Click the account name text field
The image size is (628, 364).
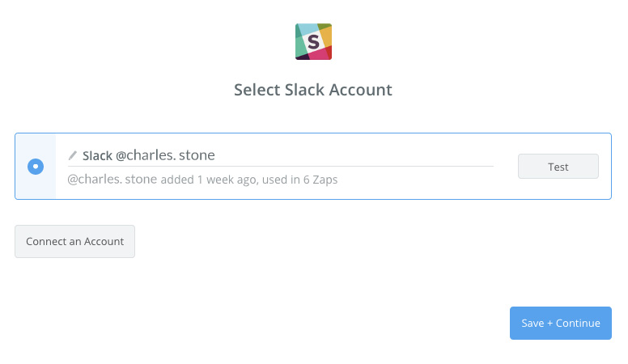pyautogui.click(x=324, y=155)
